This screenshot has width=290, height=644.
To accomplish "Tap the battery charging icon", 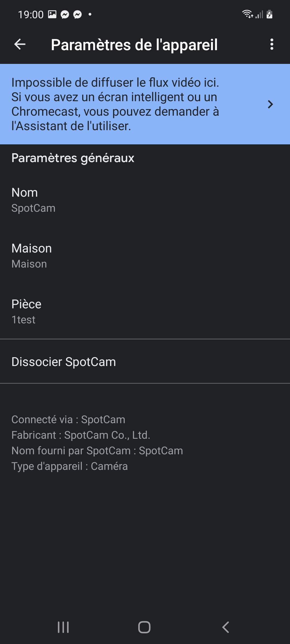I will click(x=269, y=14).
